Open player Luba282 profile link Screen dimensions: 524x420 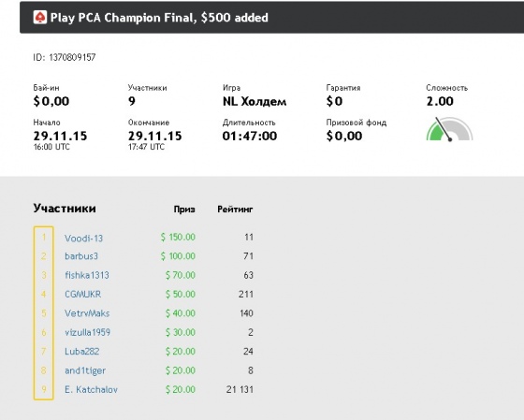pos(82,352)
